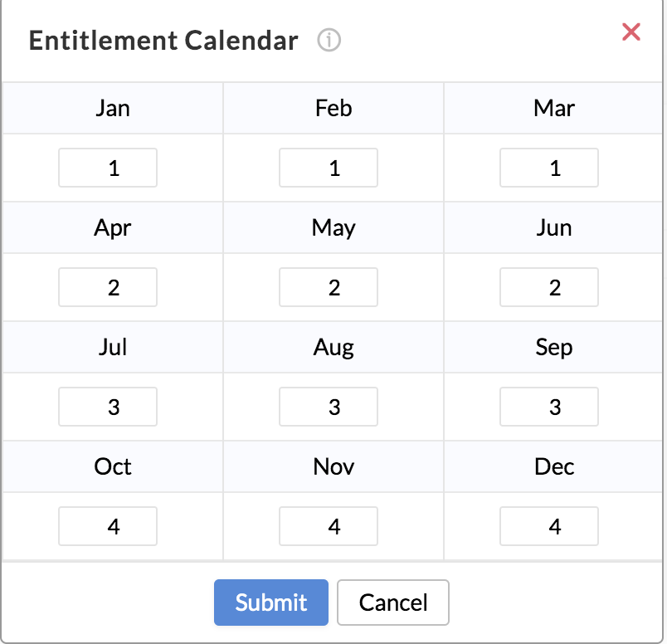
Task: Focus the Aug entitlement value box
Action: (x=329, y=407)
